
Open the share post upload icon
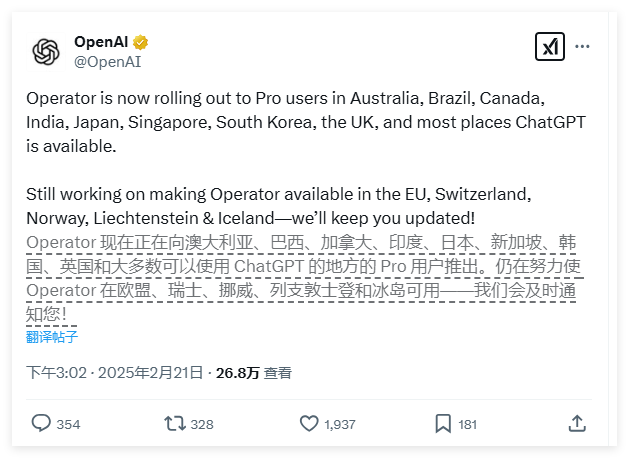[577, 423]
